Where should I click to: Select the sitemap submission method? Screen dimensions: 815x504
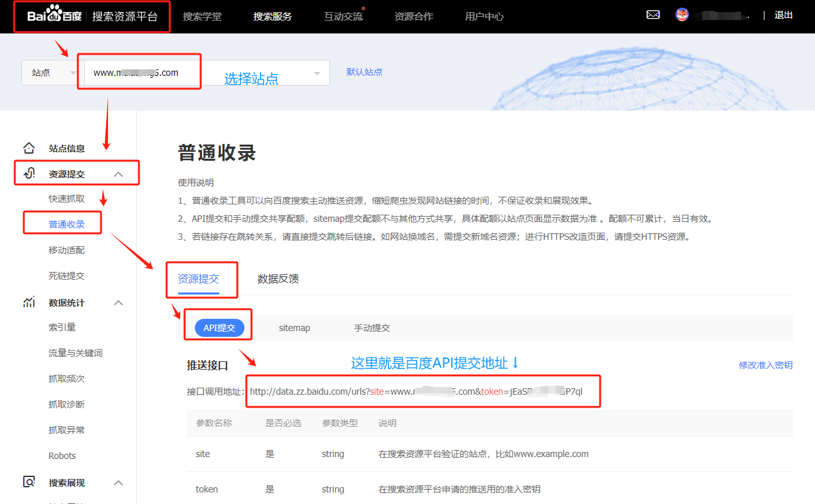[295, 328]
